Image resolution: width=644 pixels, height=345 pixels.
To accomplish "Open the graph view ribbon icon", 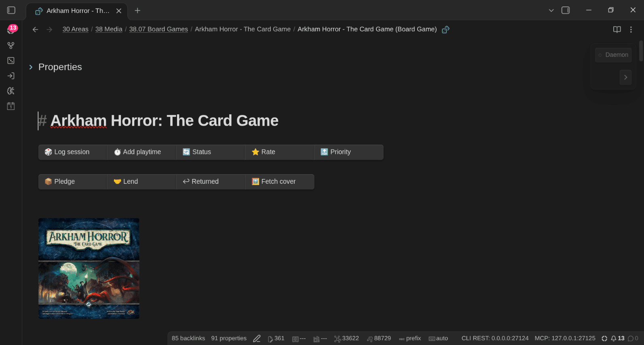I will [11, 46].
